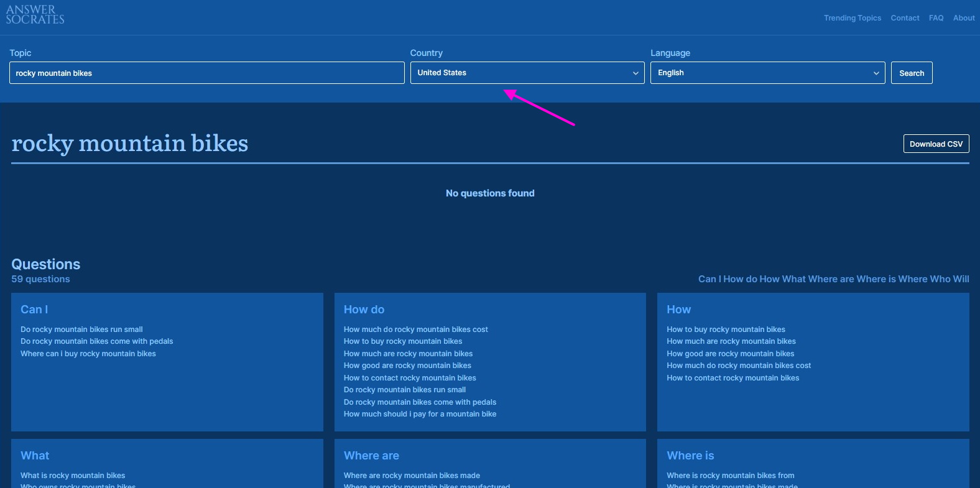Viewport: 980px width, 488px height.
Task: Select 'How do' in the category shortcut row
Action: coord(740,279)
